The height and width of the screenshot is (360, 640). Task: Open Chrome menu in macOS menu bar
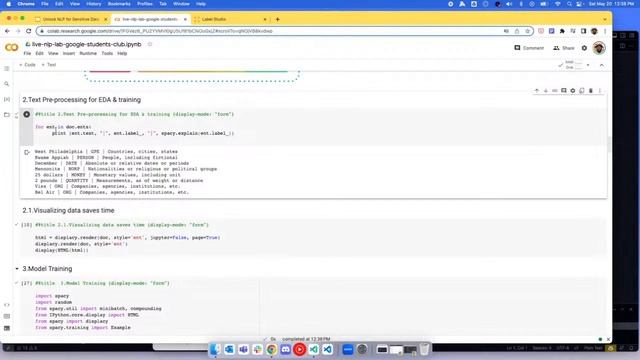[x=26, y=4]
